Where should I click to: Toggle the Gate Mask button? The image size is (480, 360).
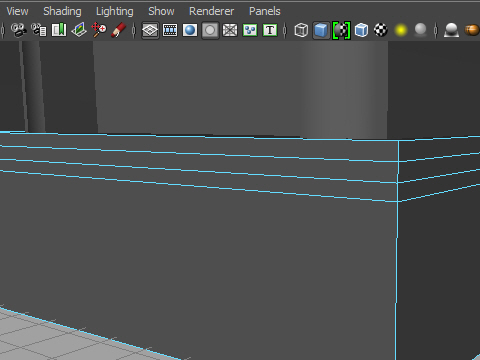pos(210,30)
